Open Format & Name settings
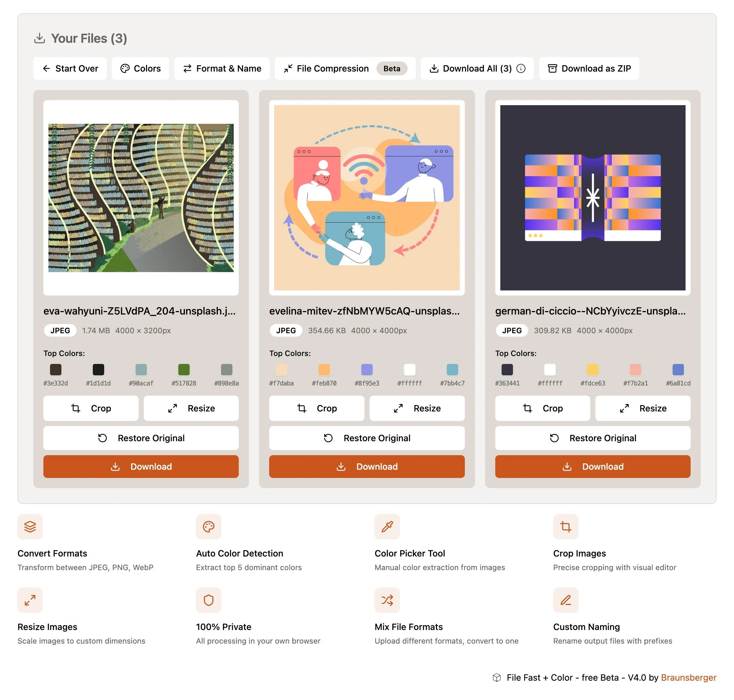Screen dimensions: 734x700 (x=222, y=69)
